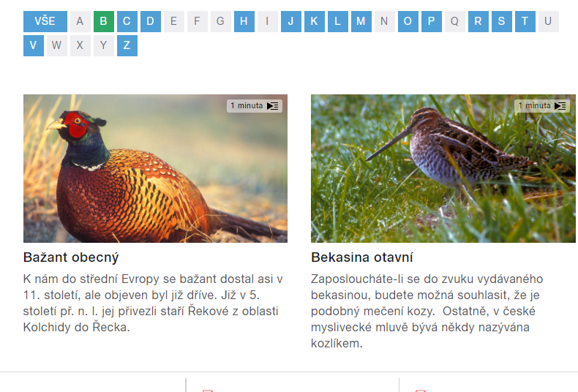This screenshot has width=578, height=392.
Task: Select the VŠE filter button
Action: [x=45, y=21]
